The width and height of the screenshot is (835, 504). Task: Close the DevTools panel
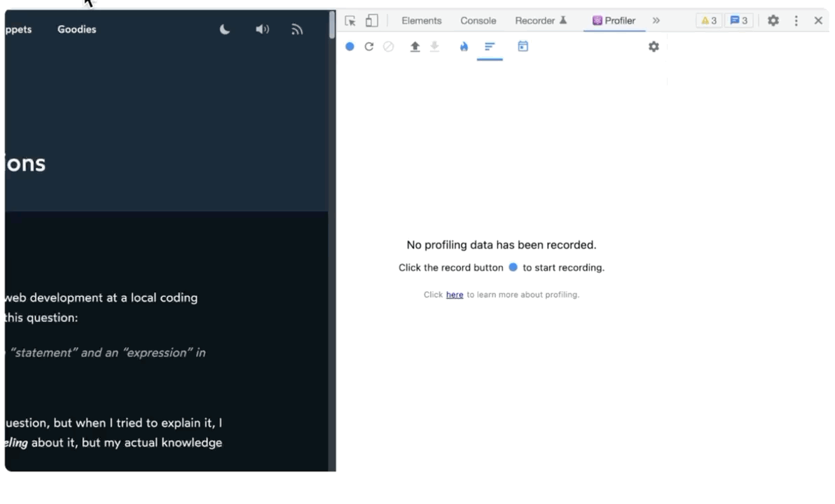coord(818,21)
